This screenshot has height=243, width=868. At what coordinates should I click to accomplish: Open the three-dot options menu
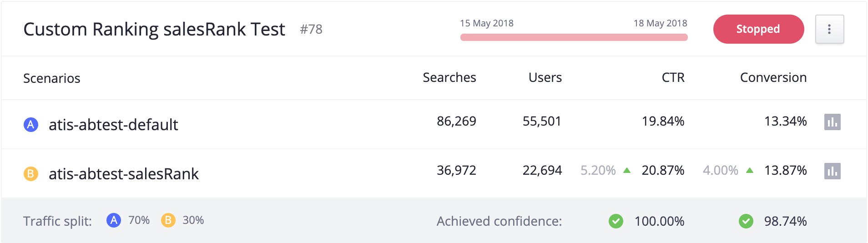(x=829, y=29)
